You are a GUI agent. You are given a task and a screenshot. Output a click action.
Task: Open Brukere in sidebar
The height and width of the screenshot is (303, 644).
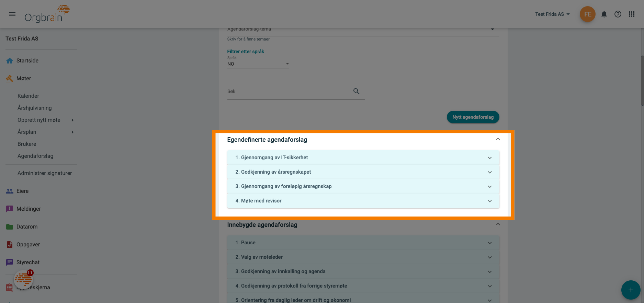tap(27, 144)
